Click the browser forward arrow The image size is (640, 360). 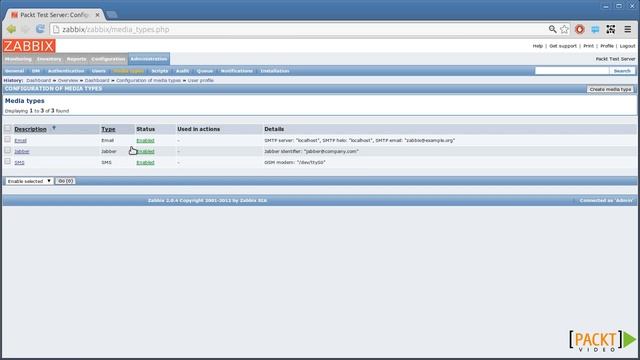click(x=25, y=29)
